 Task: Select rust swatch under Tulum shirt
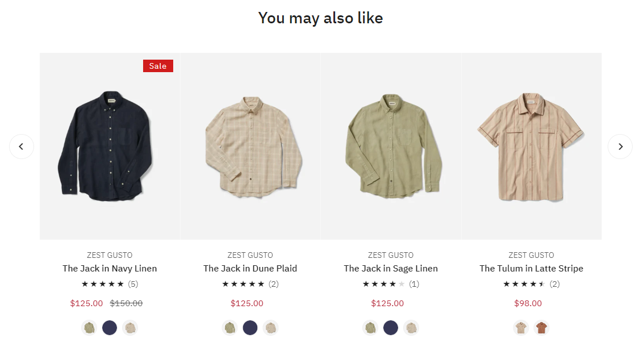541,328
